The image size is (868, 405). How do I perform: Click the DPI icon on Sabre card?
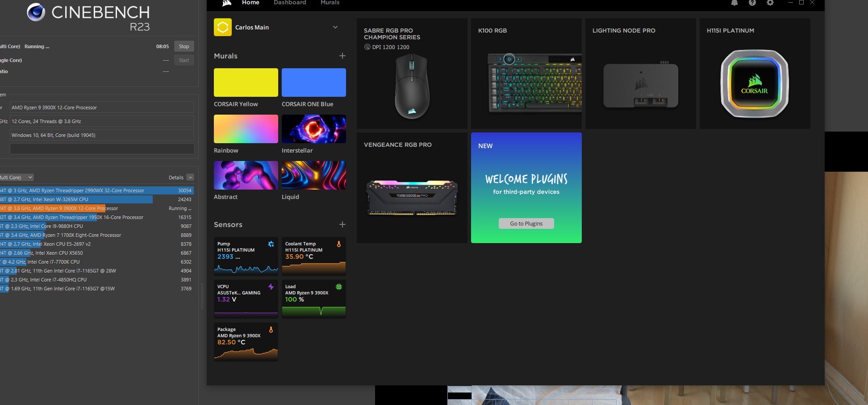(x=367, y=47)
